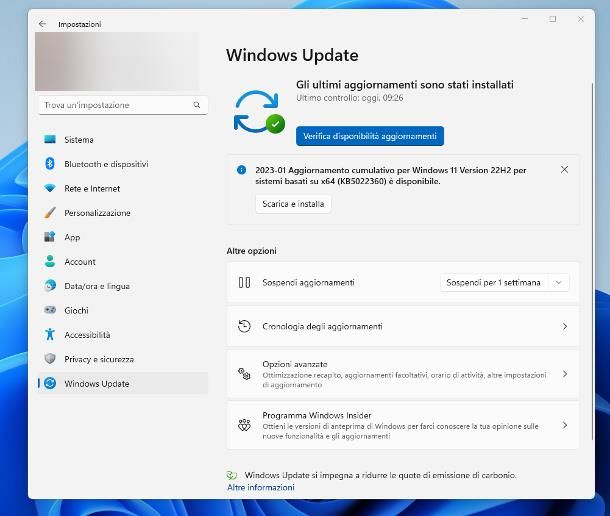Click the Personalizzazione brush icon
The image size is (610, 516).
click(50, 212)
